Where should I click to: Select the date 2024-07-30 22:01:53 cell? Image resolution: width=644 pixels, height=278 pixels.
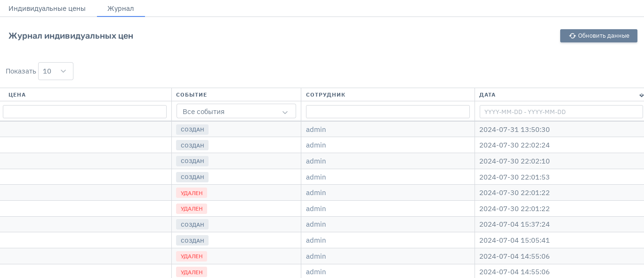coord(514,177)
